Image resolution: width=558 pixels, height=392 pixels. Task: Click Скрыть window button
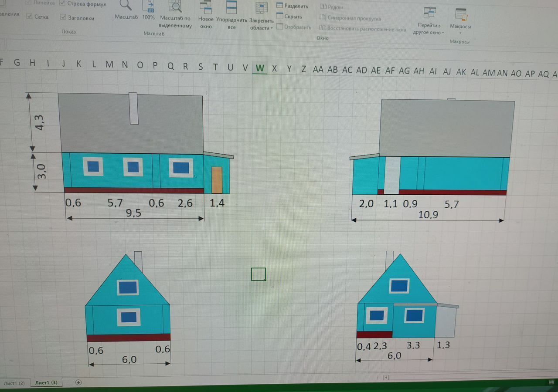pos(289,17)
